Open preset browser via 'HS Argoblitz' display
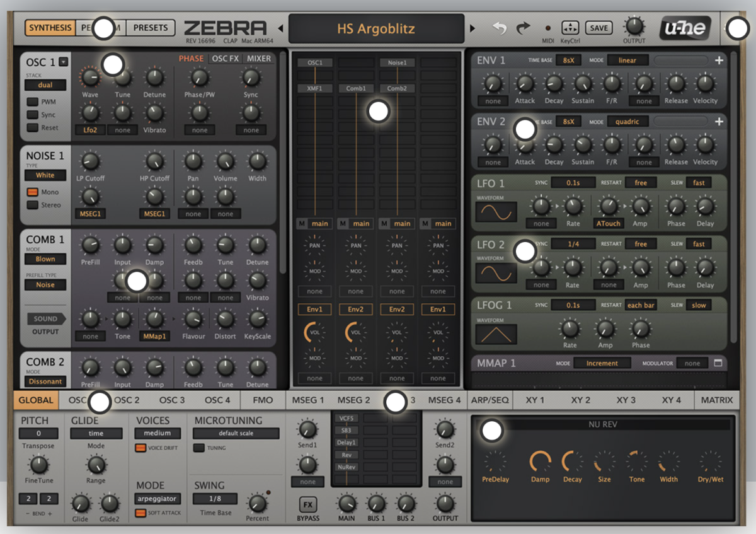756x534 pixels. [376, 29]
